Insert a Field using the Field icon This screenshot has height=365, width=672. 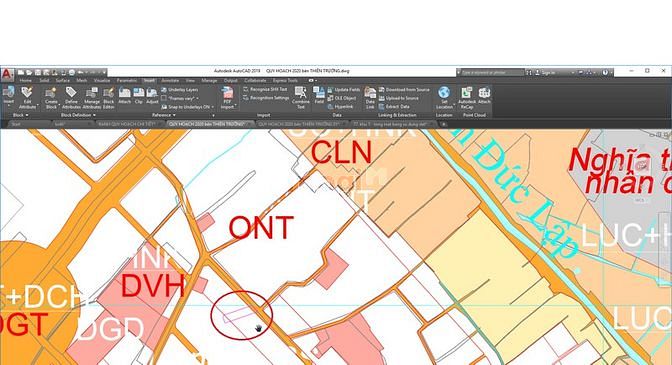coord(319,93)
